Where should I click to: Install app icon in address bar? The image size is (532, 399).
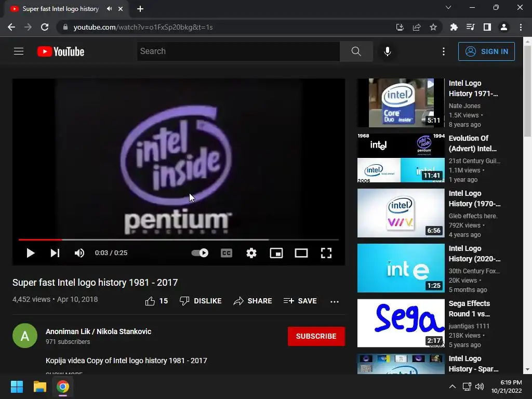400,27
